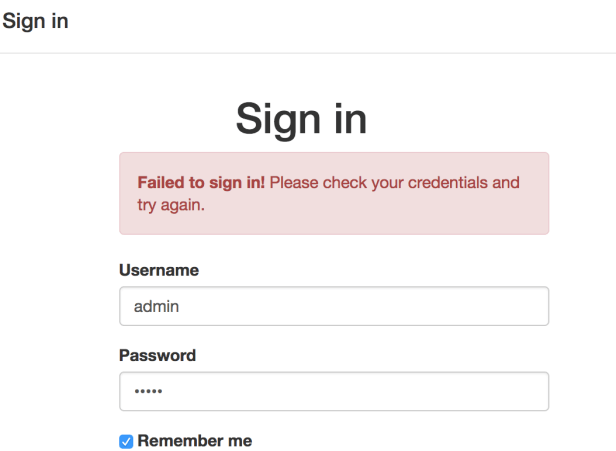Click the "admin" text in Username field

coord(154,307)
